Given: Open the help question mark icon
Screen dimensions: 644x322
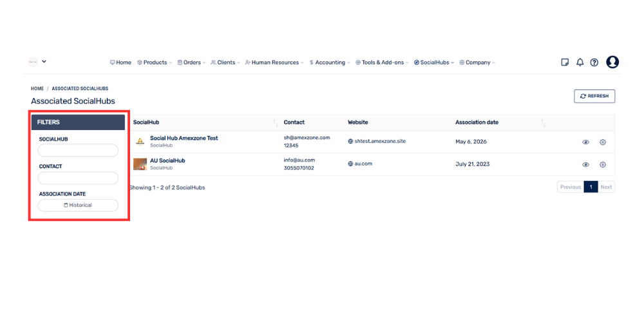Looking at the screenshot, I should click(x=594, y=62).
